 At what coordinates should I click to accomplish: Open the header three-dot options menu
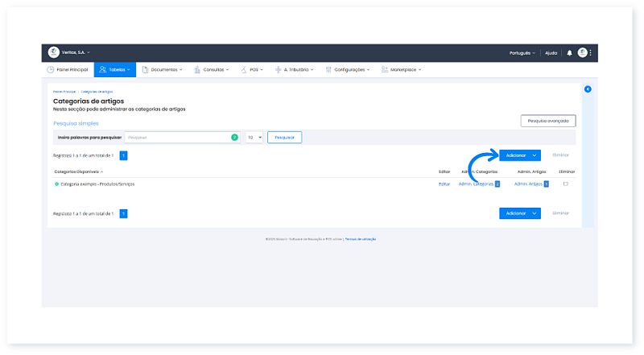point(591,52)
